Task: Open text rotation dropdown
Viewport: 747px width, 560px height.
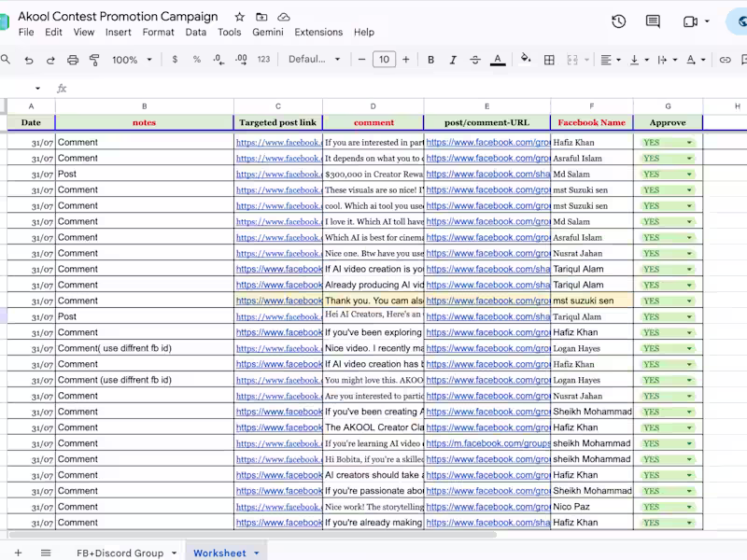Action: click(695, 60)
